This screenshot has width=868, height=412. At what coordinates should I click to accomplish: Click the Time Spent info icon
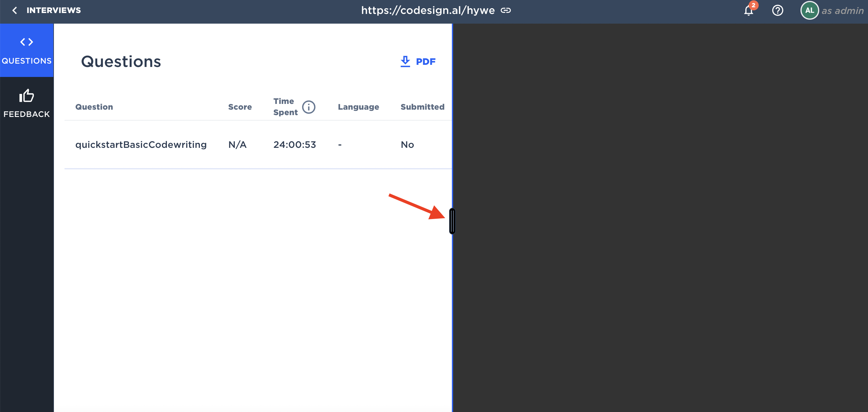308,107
